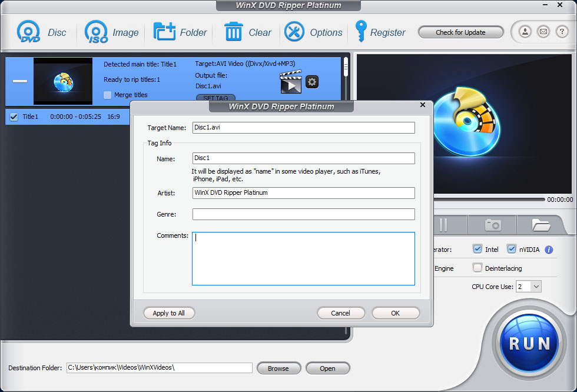The height and width of the screenshot is (392, 577).
Task: Click the Folder add icon
Action: click(164, 32)
